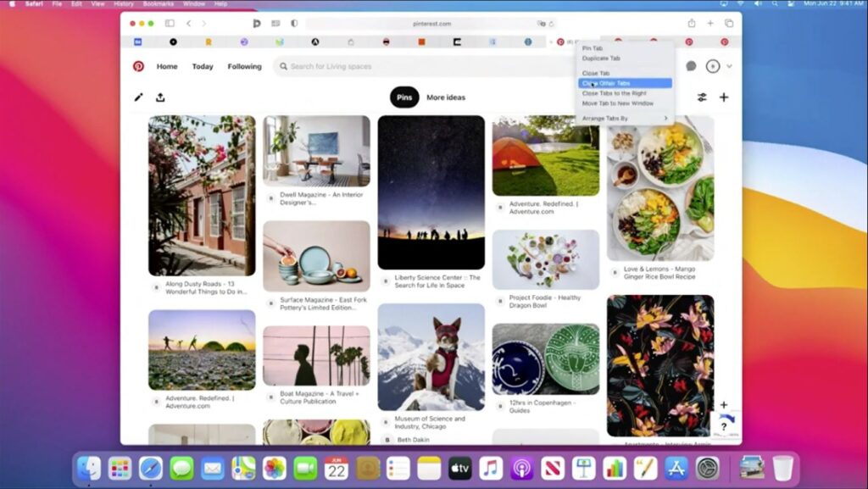Click the Today navigation link
The image size is (868, 489).
click(x=203, y=66)
